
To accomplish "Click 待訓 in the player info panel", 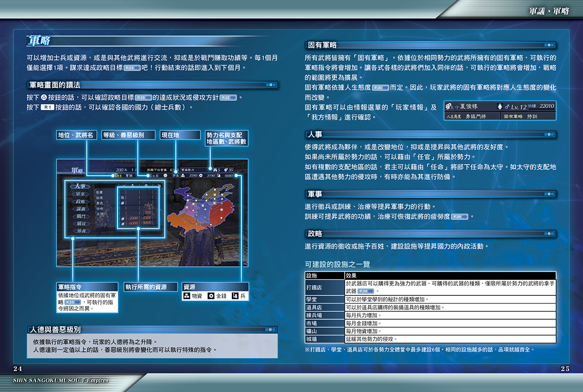I will click(532, 117).
